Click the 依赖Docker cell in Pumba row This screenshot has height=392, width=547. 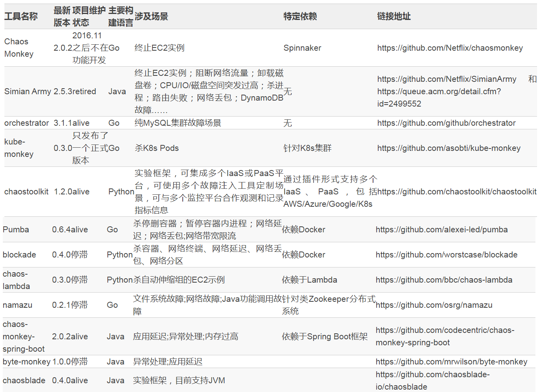(304, 230)
